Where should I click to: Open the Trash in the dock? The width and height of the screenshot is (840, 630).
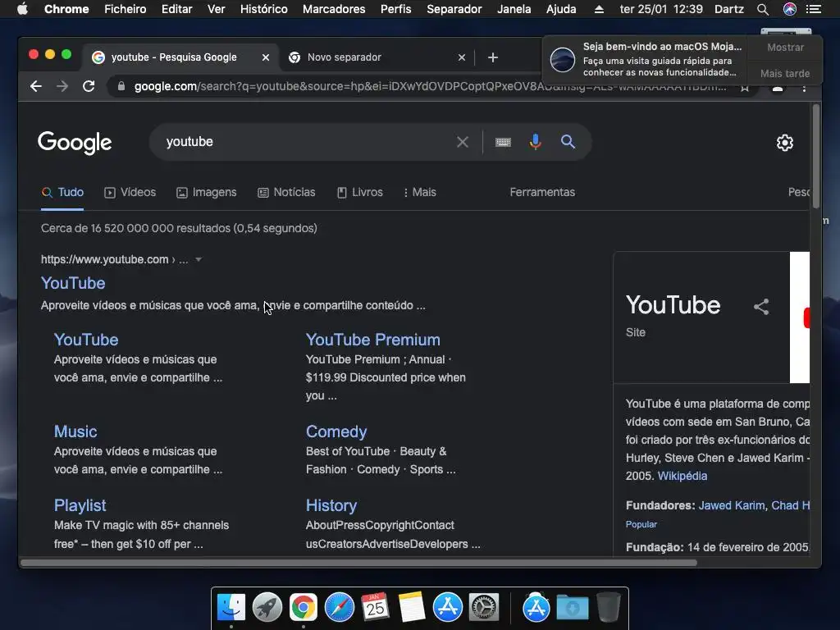608,607
